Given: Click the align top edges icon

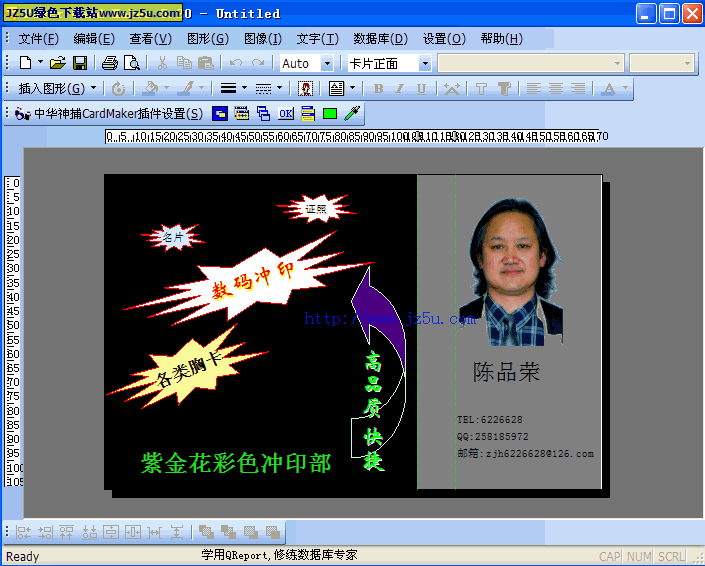Looking at the screenshot, I should tap(67, 532).
